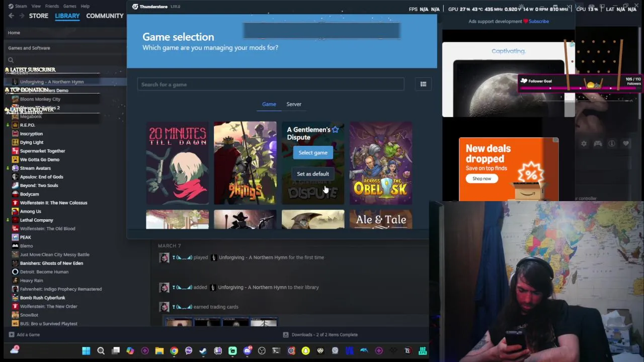
Task: Switch to the Server tab
Action: point(294,104)
